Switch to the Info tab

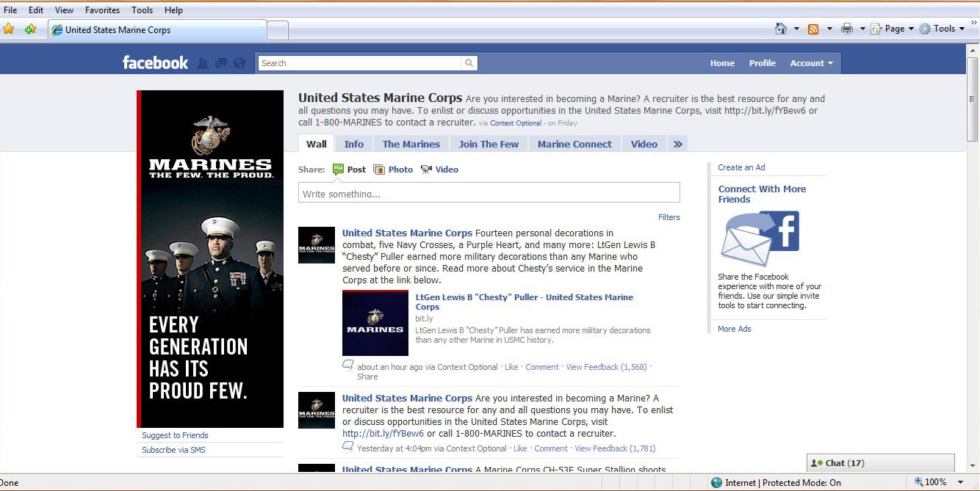(354, 144)
